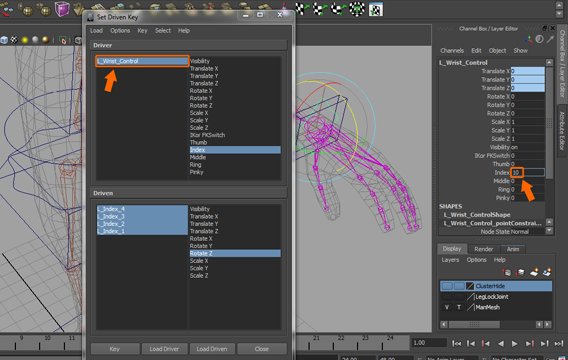Switch to the Render layer tab
Viewport: 568px width, 360px height.
point(484,249)
